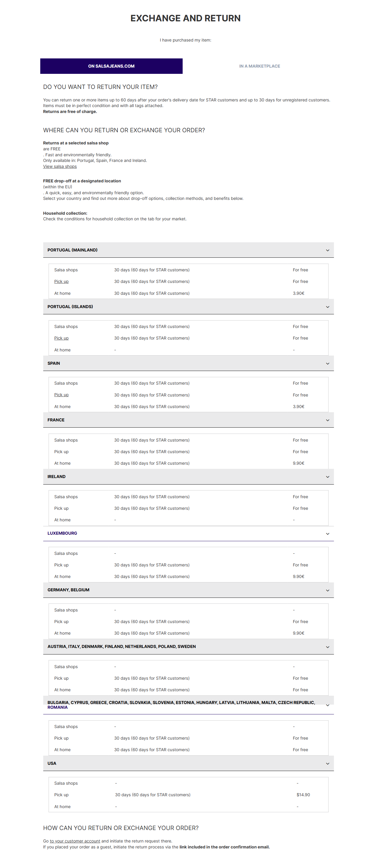Viewport: 372px width, 868px height.
Task: Open Pick up link in Spain section
Action: coord(61,395)
